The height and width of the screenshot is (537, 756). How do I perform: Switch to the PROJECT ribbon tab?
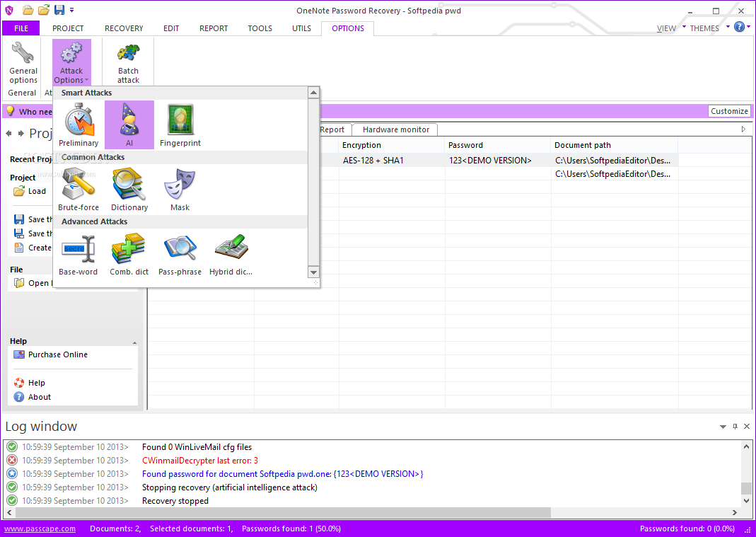(68, 28)
